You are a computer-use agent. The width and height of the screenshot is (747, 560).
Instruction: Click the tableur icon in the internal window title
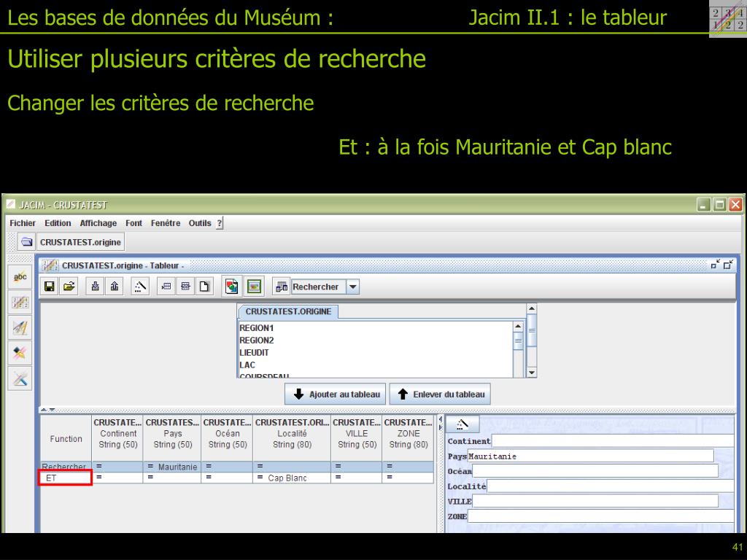point(50,265)
